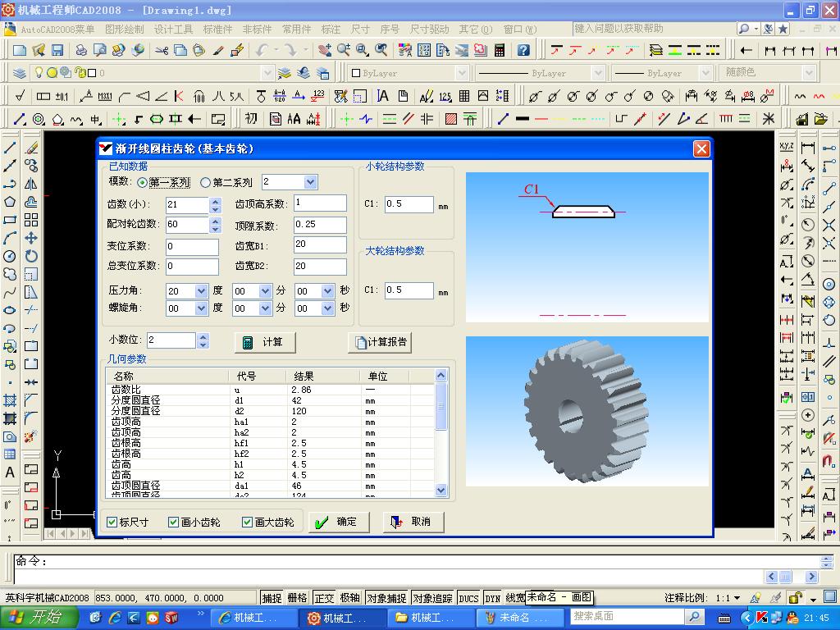Image resolution: width=840 pixels, height=630 pixels.
Task: Click the hatch pattern red square icon
Action: [x=451, y=119]
